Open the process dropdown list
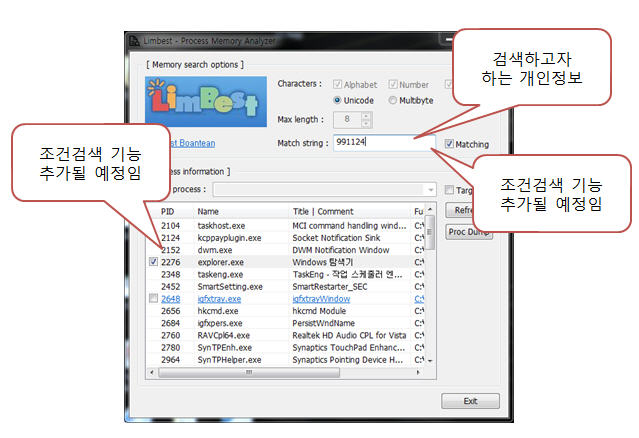 click(430, 189)
